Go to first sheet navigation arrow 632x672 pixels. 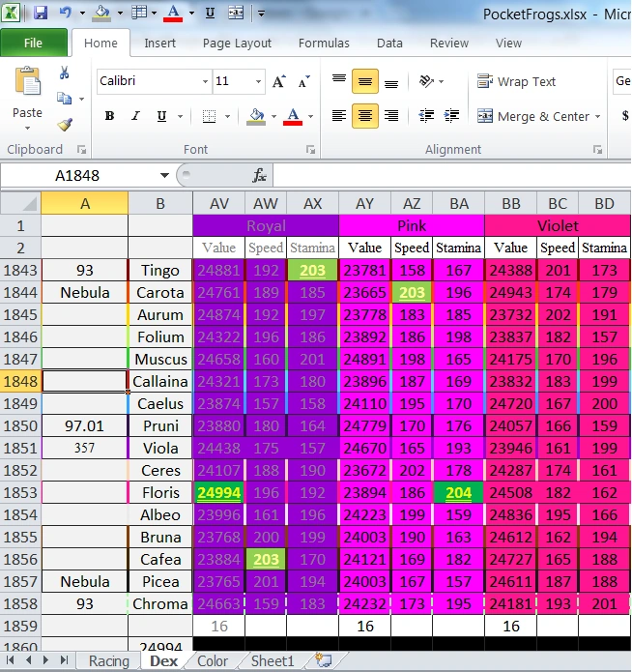11,660
